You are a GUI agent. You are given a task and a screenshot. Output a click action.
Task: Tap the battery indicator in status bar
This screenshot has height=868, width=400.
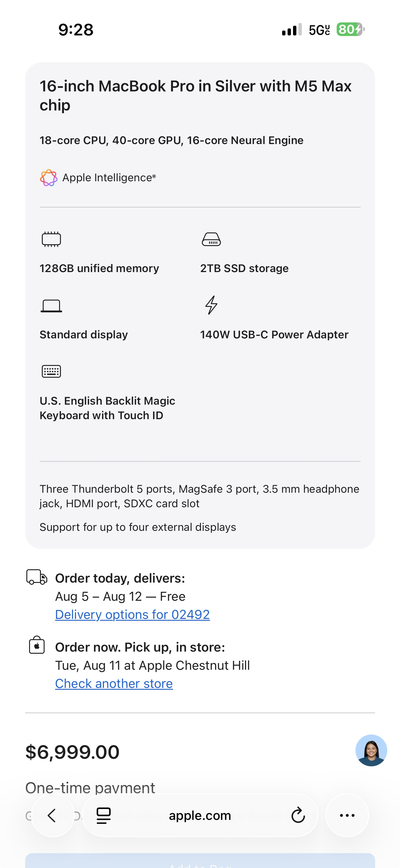pos(350,30)
